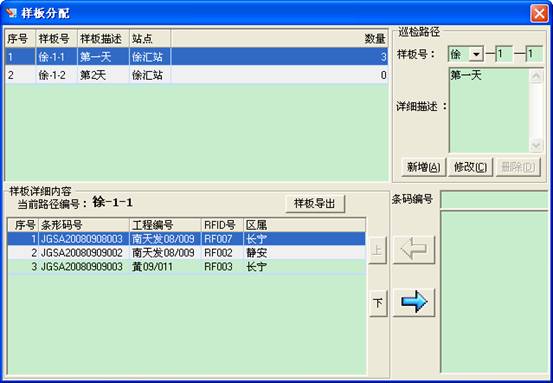553x383 pixels.
Task: Click the 样板导出 button
Action: click(x=315, y=203)
